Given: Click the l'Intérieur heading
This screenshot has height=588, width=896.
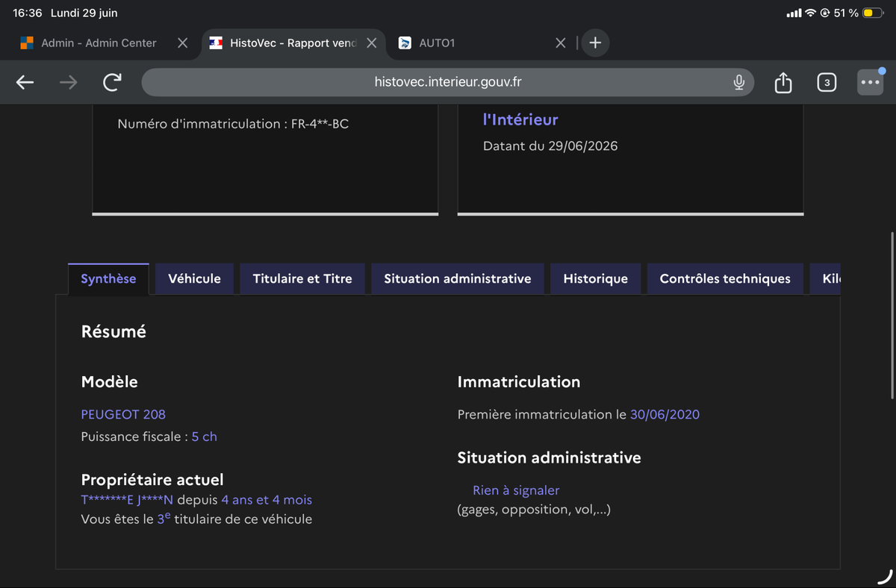Looking at the screenshot, I should tap(520, 119).
